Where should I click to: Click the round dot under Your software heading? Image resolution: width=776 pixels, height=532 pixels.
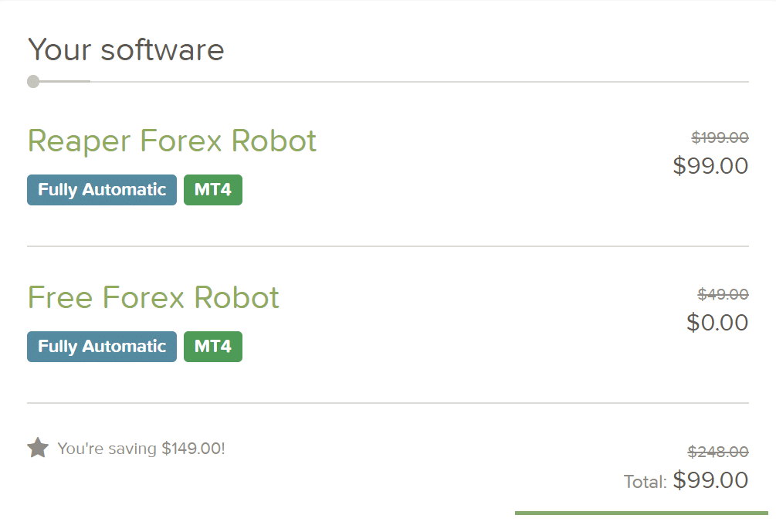33,81
